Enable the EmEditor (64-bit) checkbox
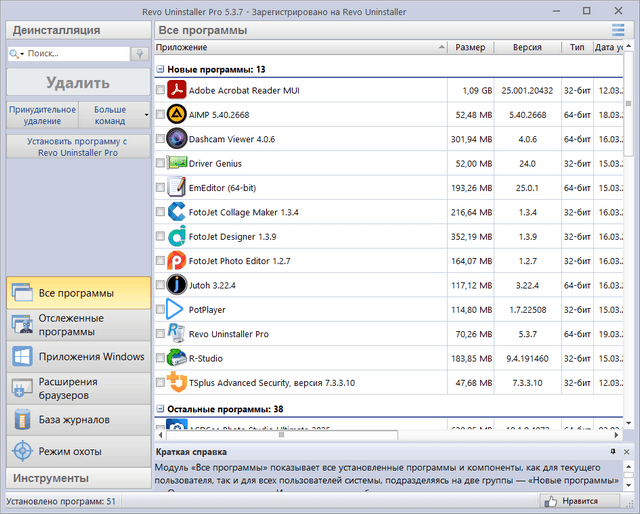640x514 pixels. [161, 188]
